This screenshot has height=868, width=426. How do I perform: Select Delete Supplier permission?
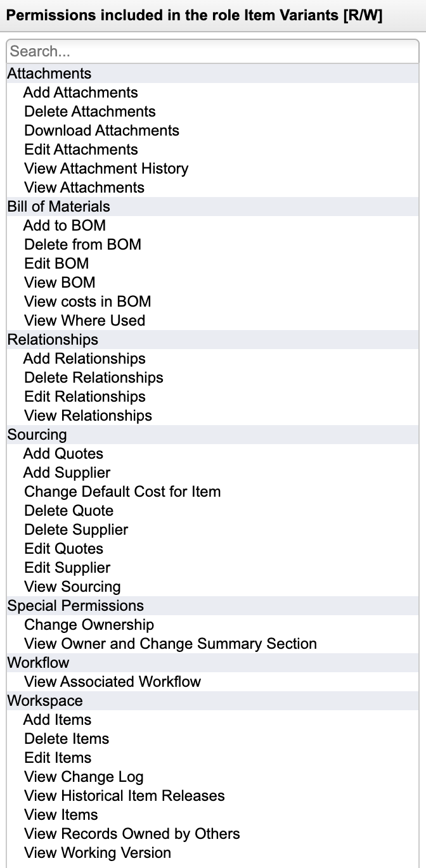click(x=76, y=530)
